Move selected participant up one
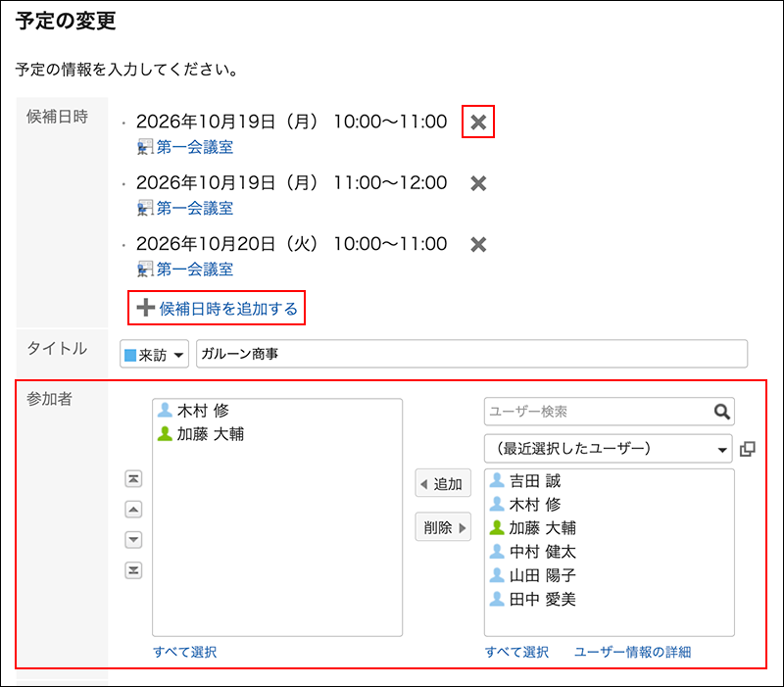Screen dimensions: 784x687 click(x=133, y=509)
